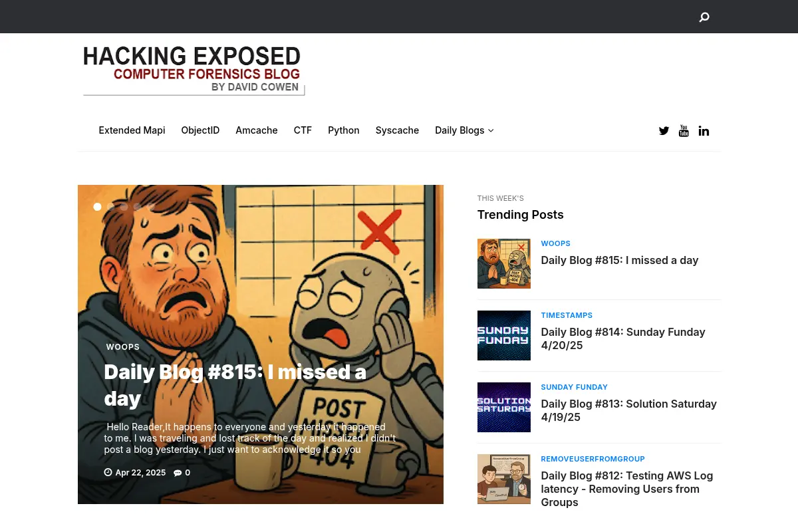The height and width of the screenshot is (532, 798).
Task: Open the Extended Mapi menu item
Action: (132, 130)
